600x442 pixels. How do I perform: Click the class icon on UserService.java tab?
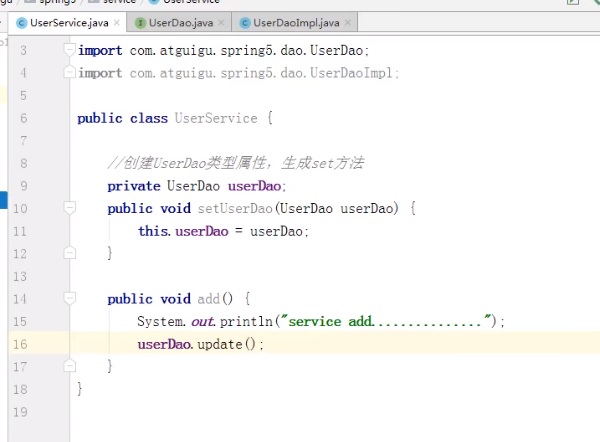21,23
